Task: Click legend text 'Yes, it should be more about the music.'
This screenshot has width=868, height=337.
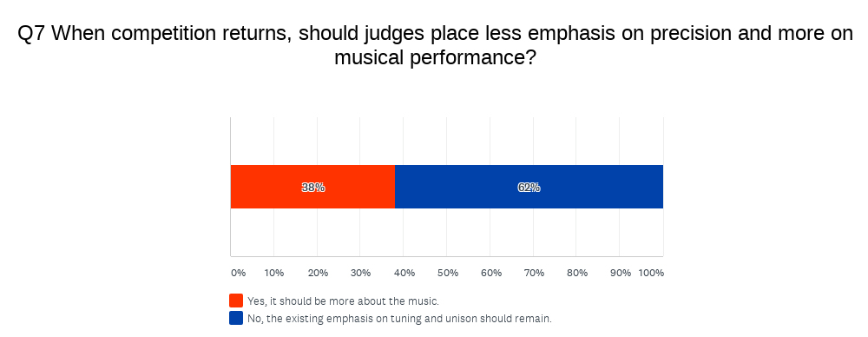Action: pyautogui.click(x=343, y=301)
